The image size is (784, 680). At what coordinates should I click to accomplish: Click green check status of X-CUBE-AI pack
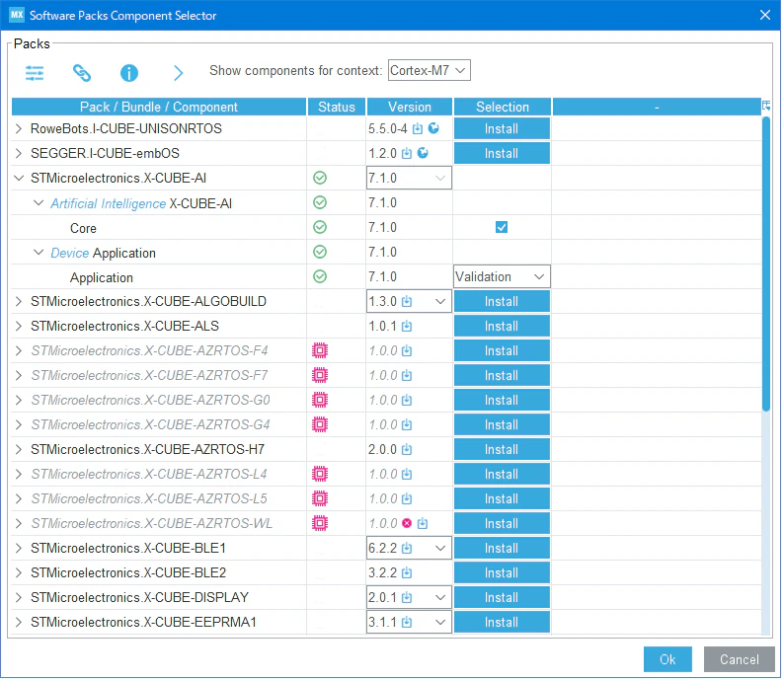coord(320,178)
